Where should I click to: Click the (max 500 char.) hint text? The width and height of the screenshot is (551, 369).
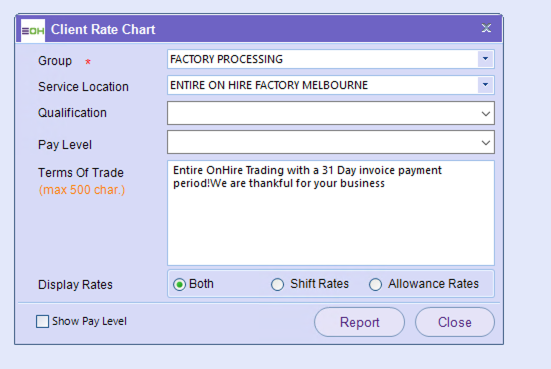point(82,190)
